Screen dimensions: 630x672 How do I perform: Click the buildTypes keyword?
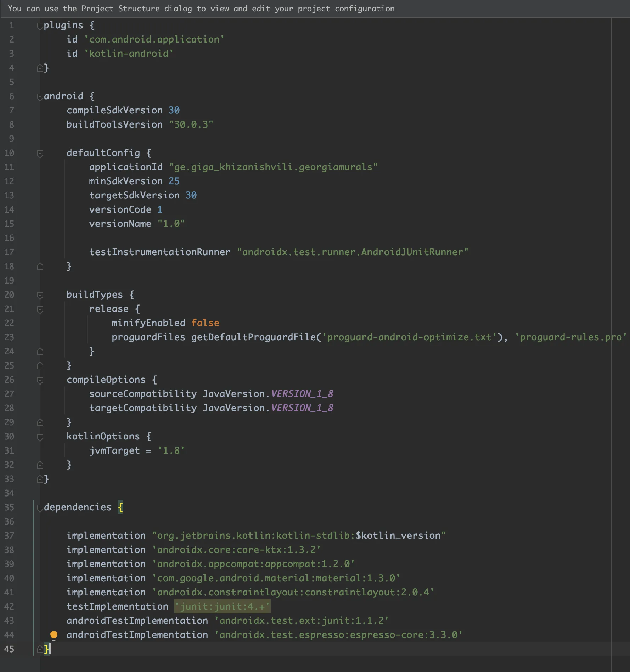click(x=95, y=295)
